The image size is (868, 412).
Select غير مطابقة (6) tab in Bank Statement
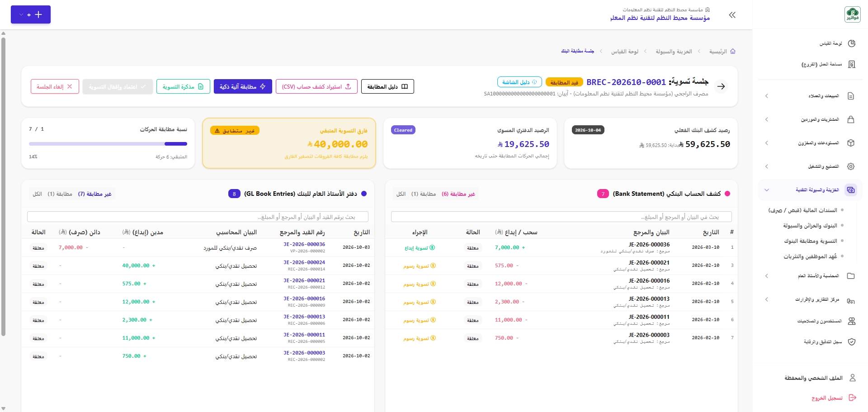pos(458,194)
